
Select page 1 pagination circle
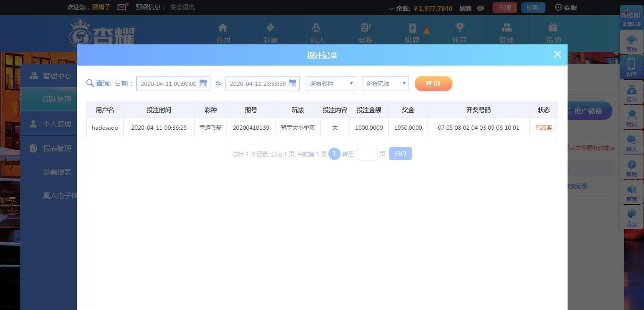[335, 154]
